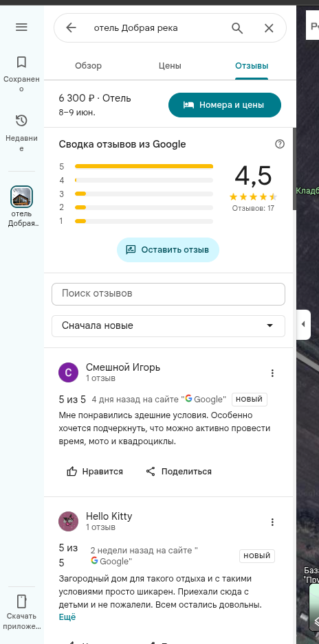Switch to the Цены tab
The image size is (319, 644).
(170, 66)
